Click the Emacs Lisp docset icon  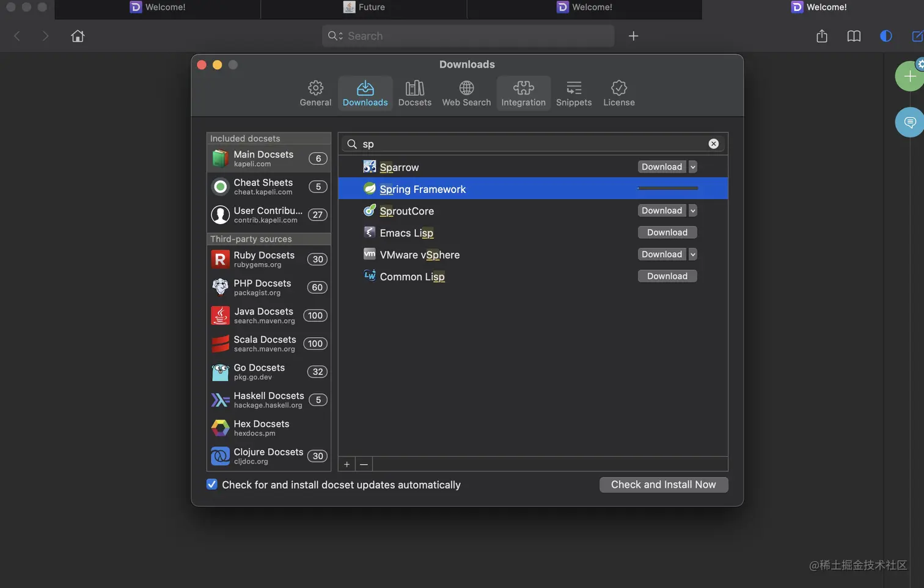coord(370,232)
